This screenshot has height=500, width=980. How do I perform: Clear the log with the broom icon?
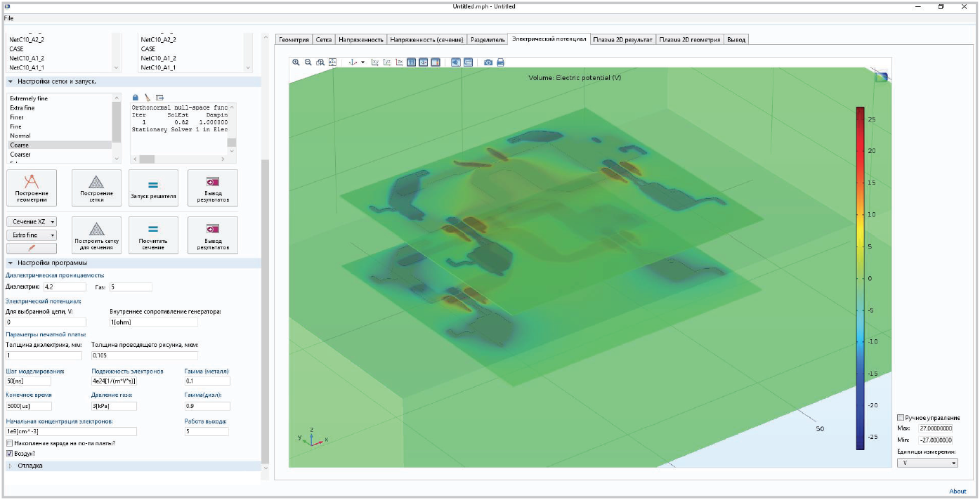click(148, 97)
